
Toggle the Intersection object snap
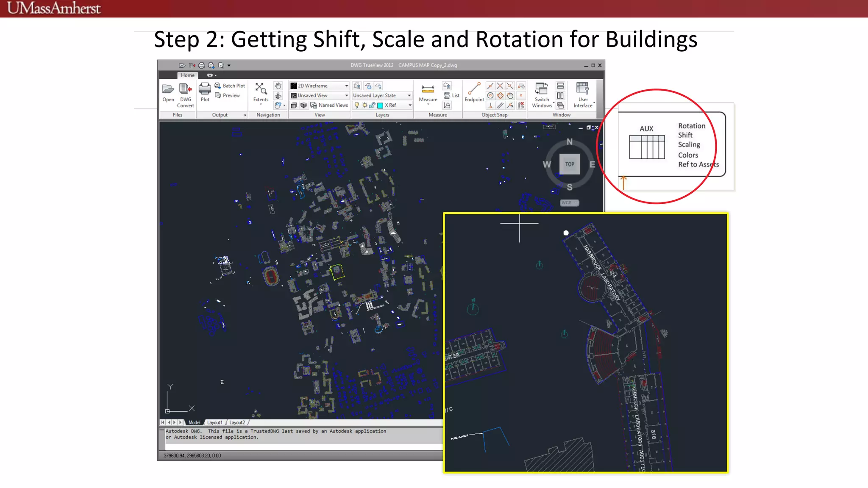click(500, 86)
